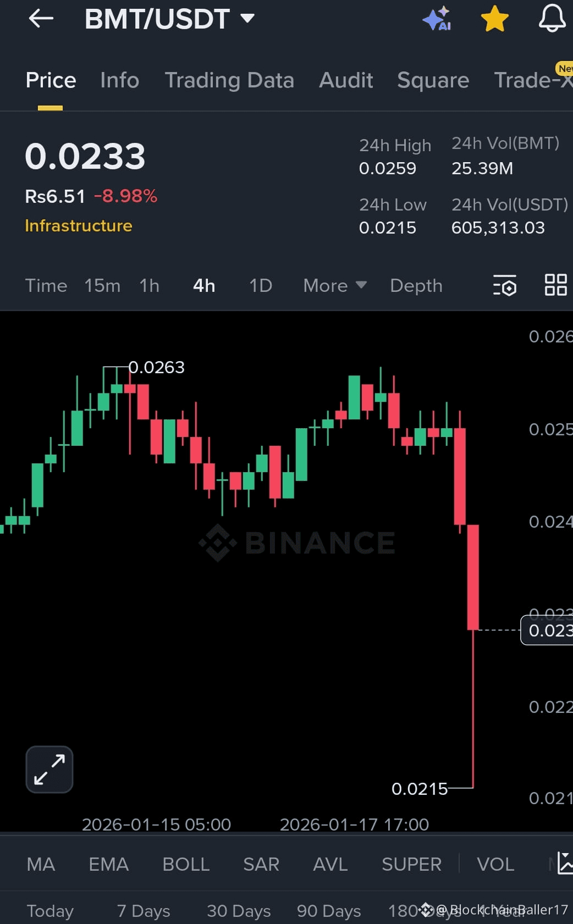Screen dimensions: 573x924
Task: Unfavorite BMT/USDT via the star
Action: 494,18
